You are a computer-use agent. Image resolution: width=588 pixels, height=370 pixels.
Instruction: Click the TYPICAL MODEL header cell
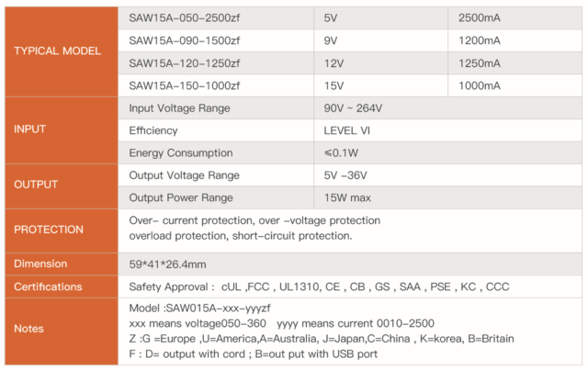tap(58, 50)
